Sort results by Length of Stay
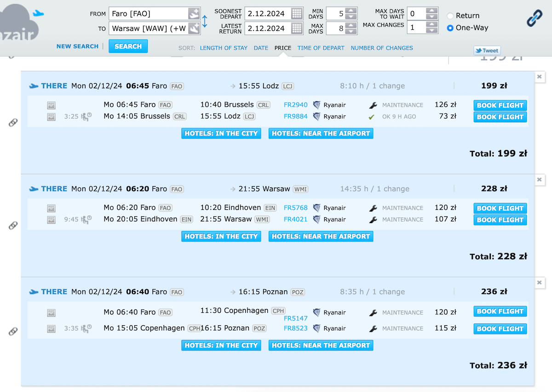This screenshot has height=392, width=552. [224, 48]
